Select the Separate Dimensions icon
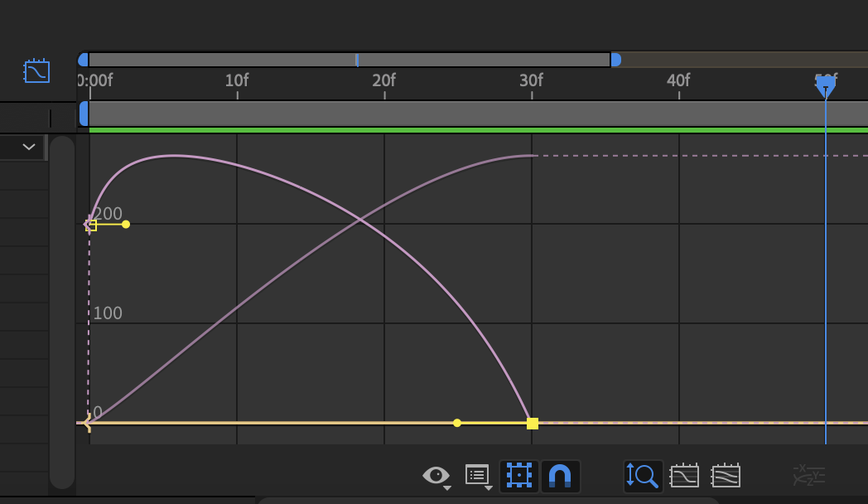 tap(808, 476)
